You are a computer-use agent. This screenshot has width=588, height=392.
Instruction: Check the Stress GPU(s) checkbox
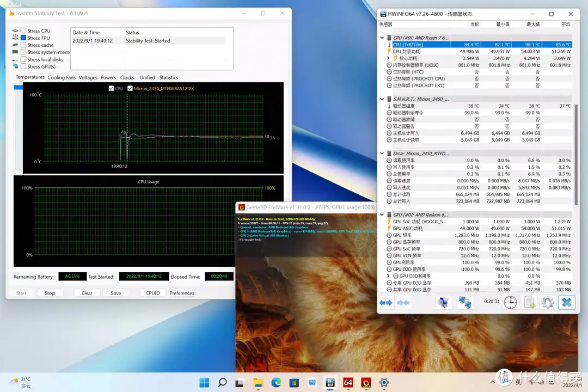23,66
